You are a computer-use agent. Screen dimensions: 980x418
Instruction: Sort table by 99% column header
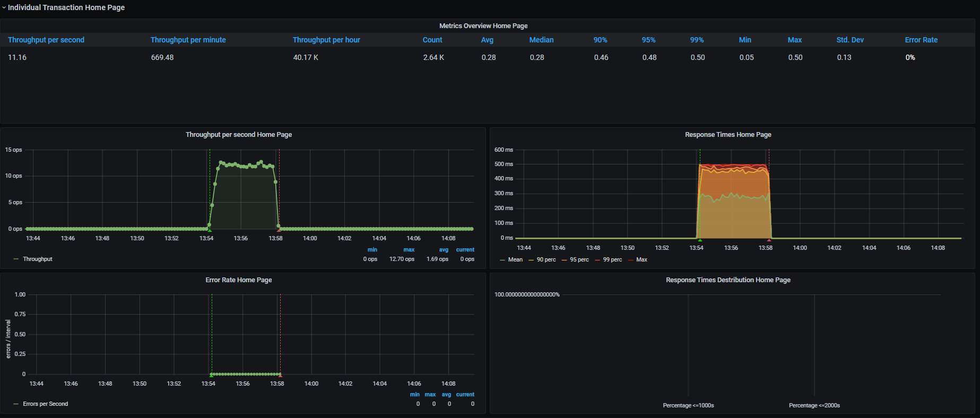[x=697, y=40]
